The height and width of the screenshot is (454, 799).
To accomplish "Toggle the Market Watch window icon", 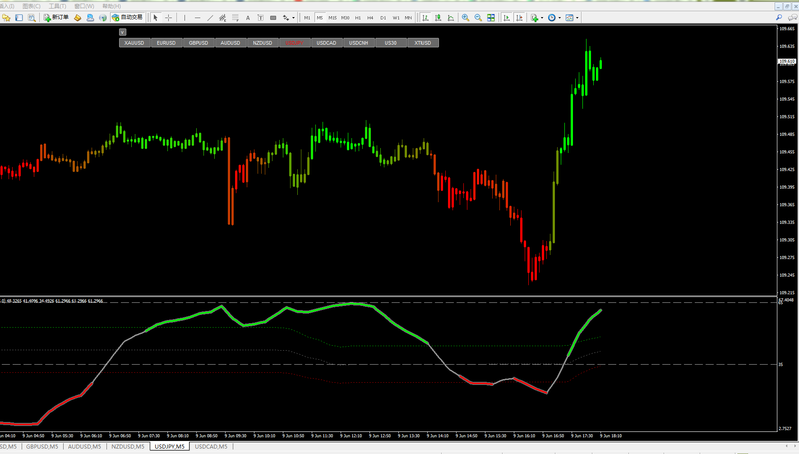I will [x=32, y=18].
